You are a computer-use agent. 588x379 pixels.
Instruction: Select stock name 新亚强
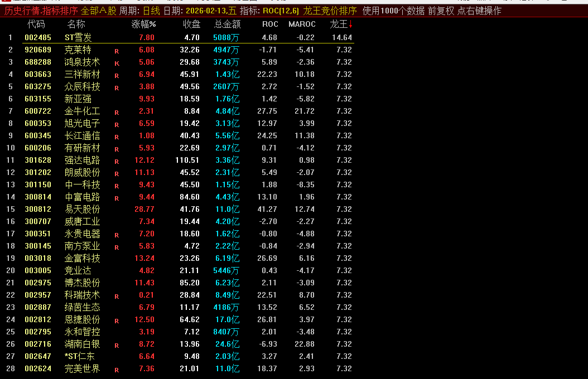click(78, 99)
